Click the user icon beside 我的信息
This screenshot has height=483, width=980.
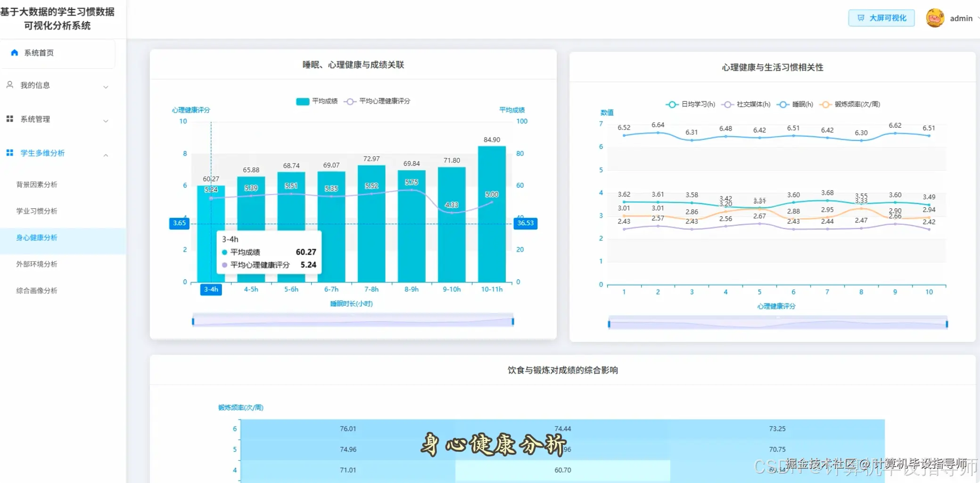[x=9, y=85]
